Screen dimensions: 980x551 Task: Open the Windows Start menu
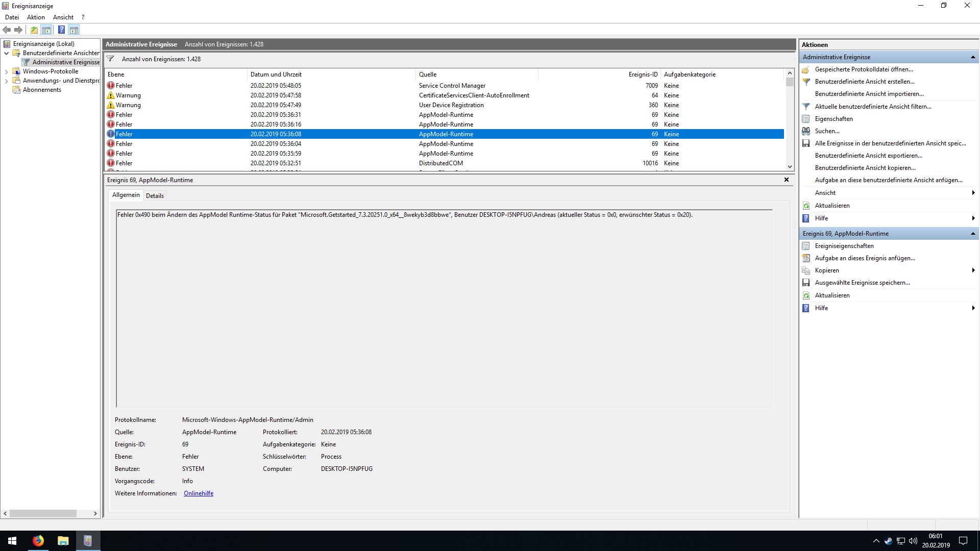[x=12, y=541]
